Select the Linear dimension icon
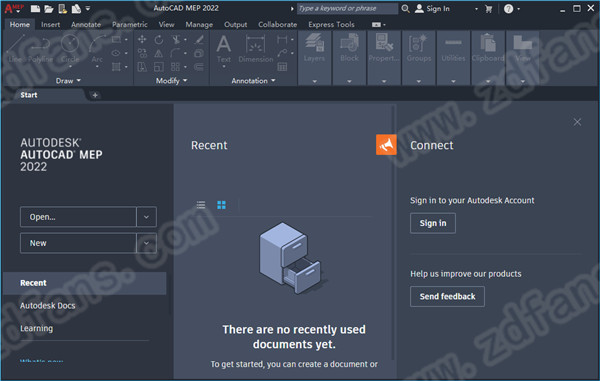This screenshot has width=600, height=381. (282, 39)
